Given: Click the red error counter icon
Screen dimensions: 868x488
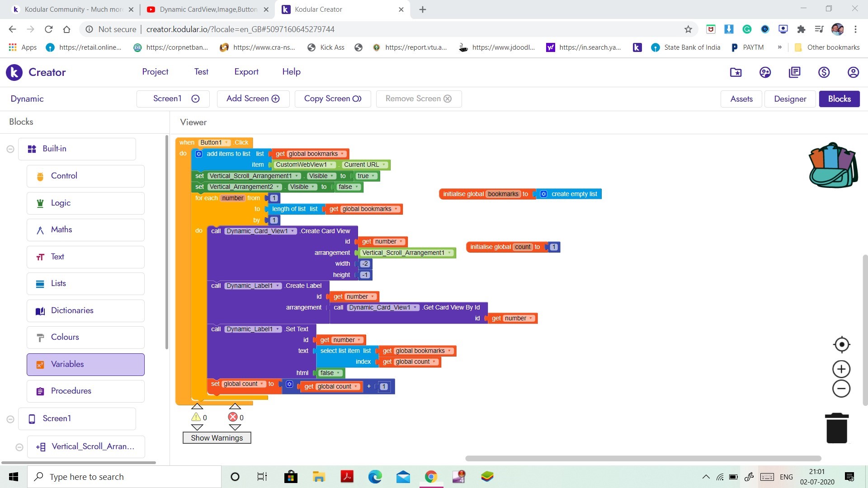Looking at the screenshot, I should [x=233, y=417].
